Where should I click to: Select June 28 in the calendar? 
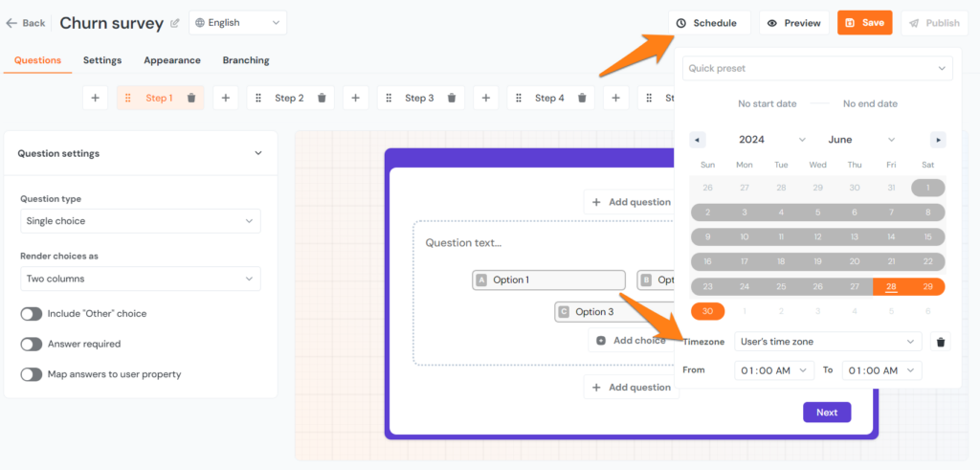click(891, 286)
